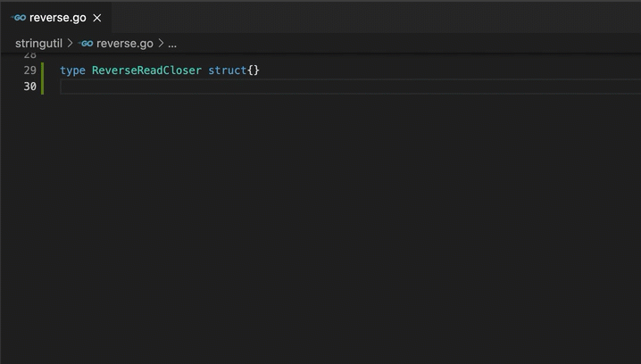Click the 'struct' keyword on line 29
Image resolution: width=641 pixels, height=364 pixels.
[x=227, y=70]
